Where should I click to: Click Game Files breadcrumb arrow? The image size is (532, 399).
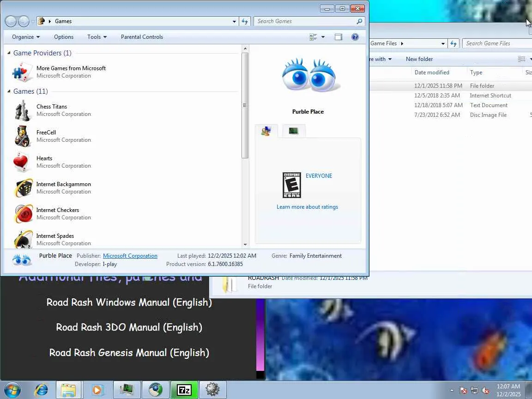402,43
